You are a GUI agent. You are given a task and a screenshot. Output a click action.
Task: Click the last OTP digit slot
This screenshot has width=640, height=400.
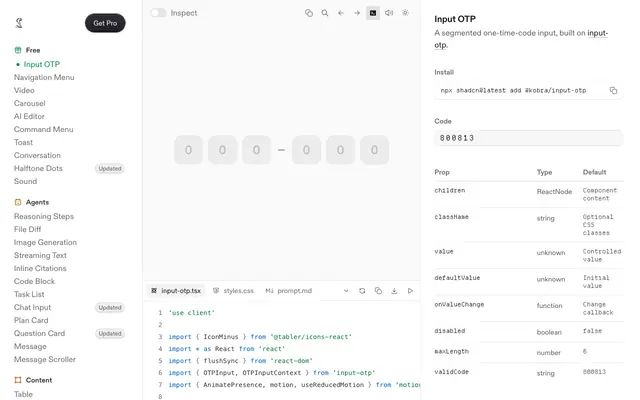(374, 150)
